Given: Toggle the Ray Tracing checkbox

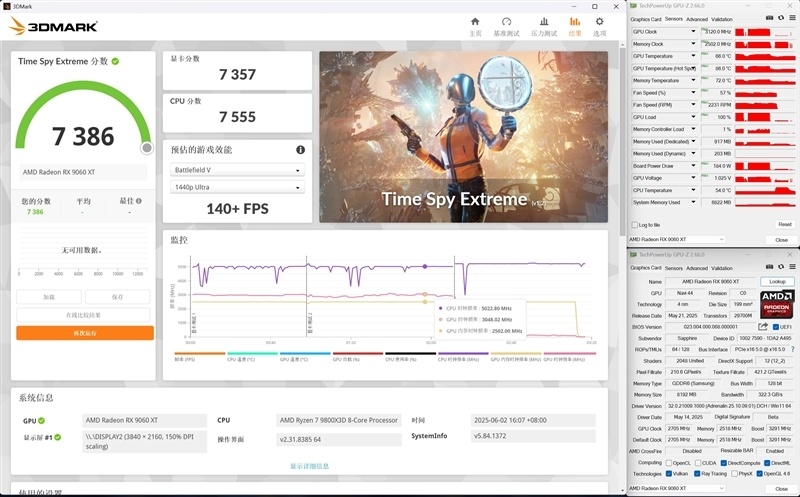Looking at the screenshot, I should (697, 474).
